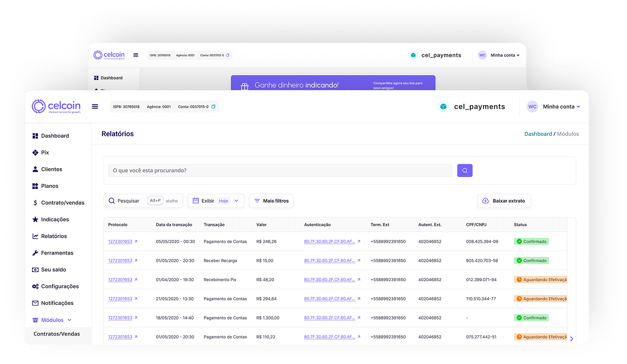The image size is (627, 364).
Task: Open the Mais filtros button
Action: 271,201
